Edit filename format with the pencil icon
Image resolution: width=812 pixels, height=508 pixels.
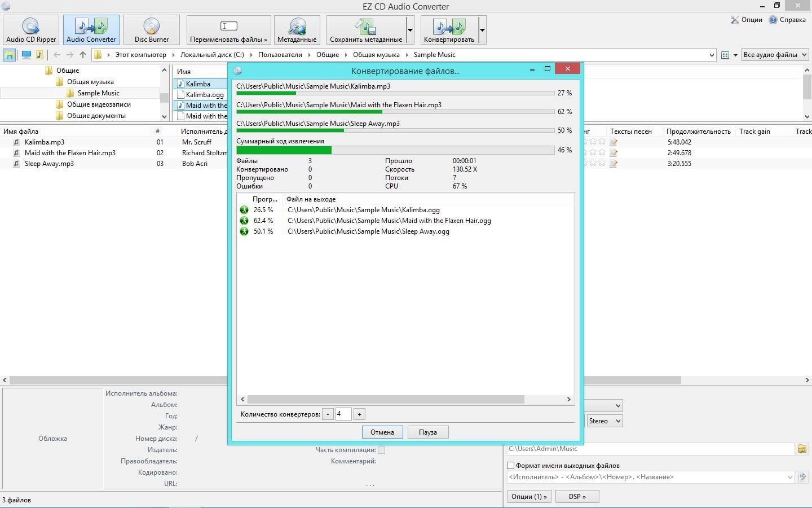(802, 478)
